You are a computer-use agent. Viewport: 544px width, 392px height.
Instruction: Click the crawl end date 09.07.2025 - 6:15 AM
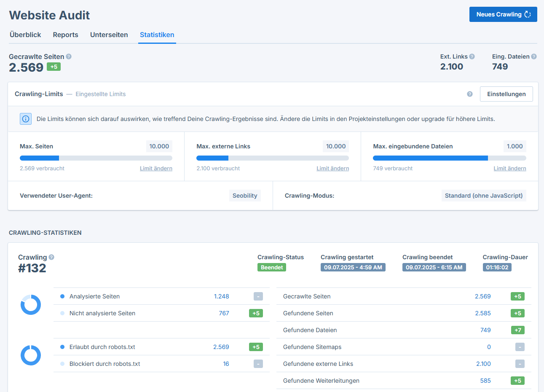coord(434,267)
